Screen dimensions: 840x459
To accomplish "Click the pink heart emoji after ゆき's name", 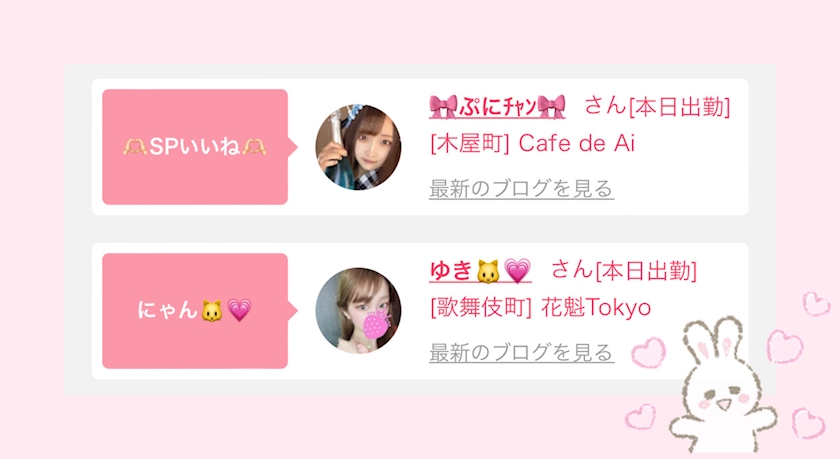I will tap(518, 272).
